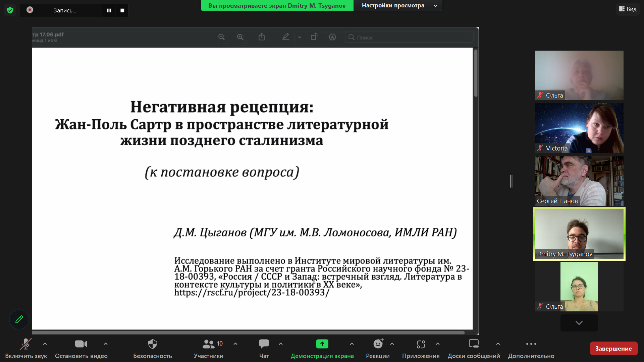The height and width of the screenshot is (362, 644).
Task: Pause the recording
Action: click(109, 10)
